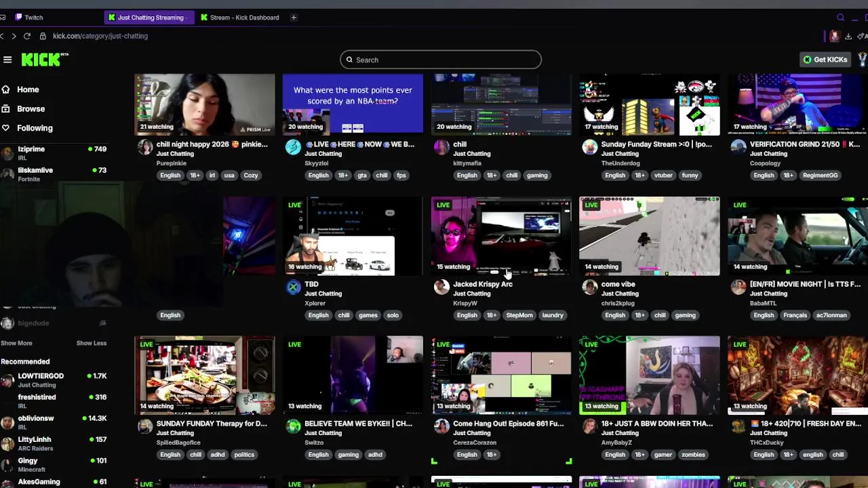
Task: Open freshistired recommended channel
Action: (x=54, y=401)
